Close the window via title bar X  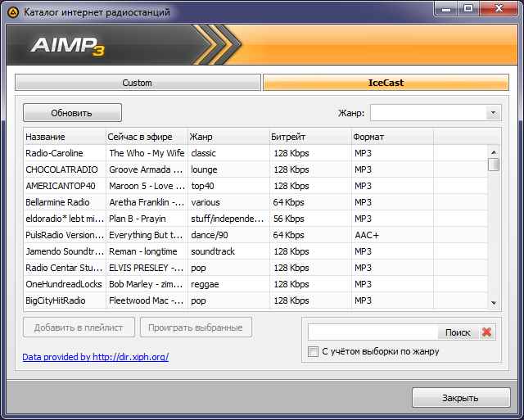pos(499,9)
